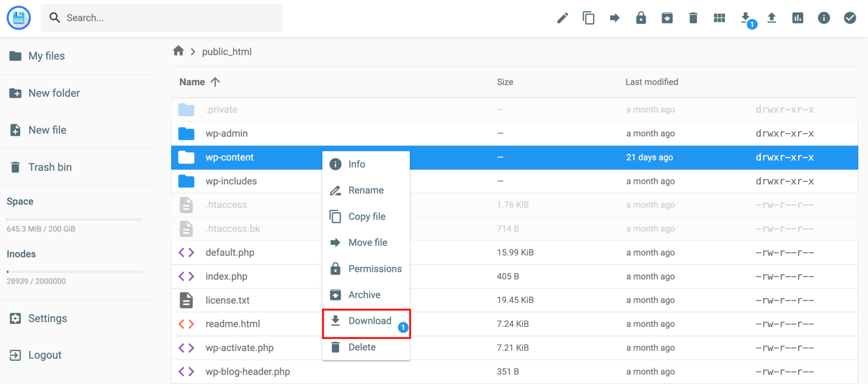The image size is (868, 384).
Task: Toggle the Name column sort arrow
Action: [216, 81]
